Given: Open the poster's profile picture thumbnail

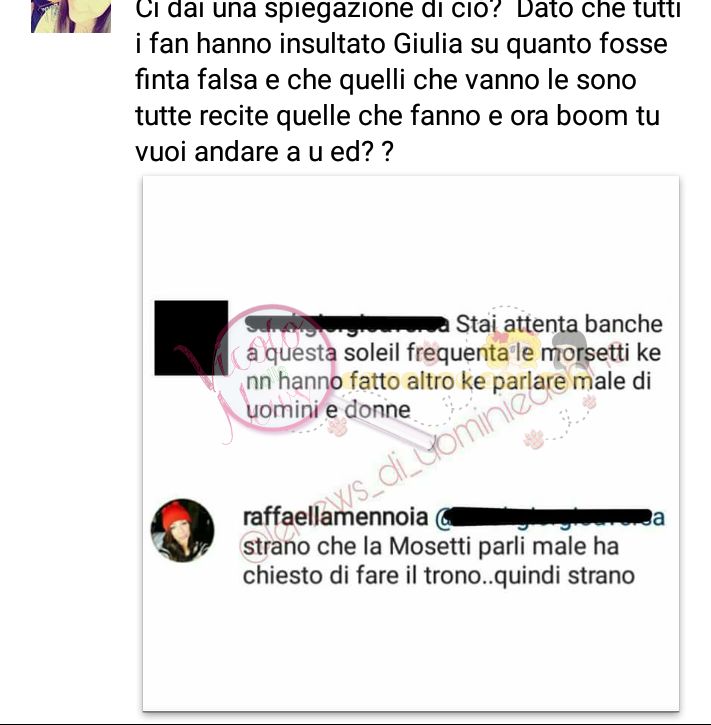Looking at the screenshot, I should point(71,16).
